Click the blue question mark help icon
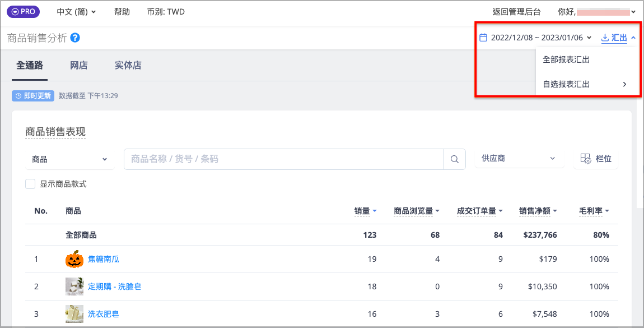 click(x=74, y=38)
